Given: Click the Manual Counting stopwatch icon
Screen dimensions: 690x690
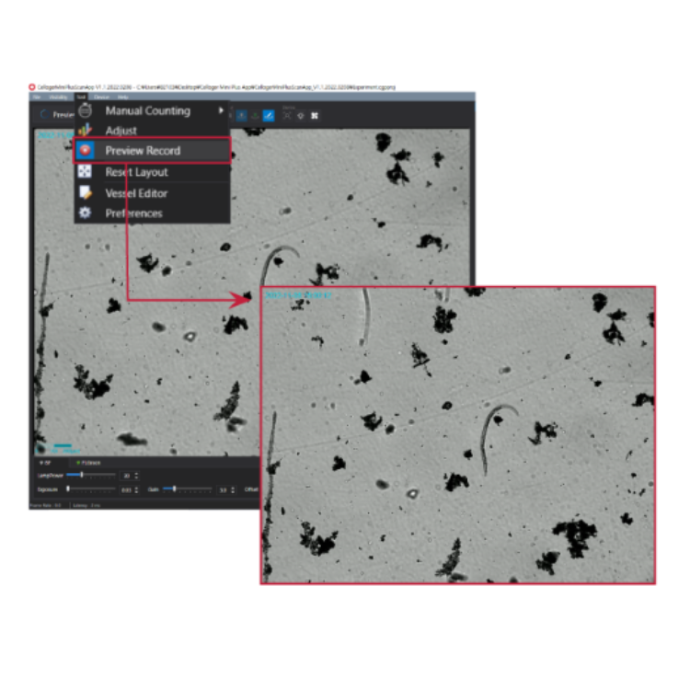Looking at the screenshot, I should click(x=85, y=111).
